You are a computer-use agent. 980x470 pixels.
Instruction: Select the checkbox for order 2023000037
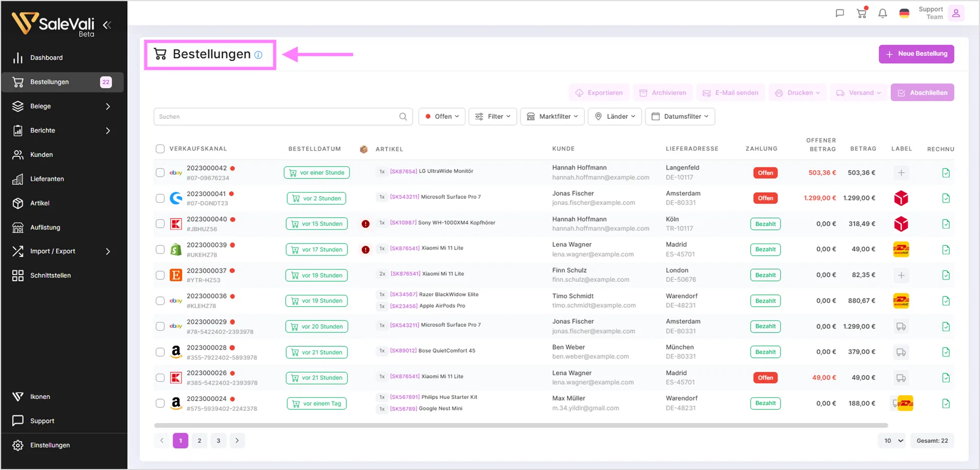pos(160,275)
